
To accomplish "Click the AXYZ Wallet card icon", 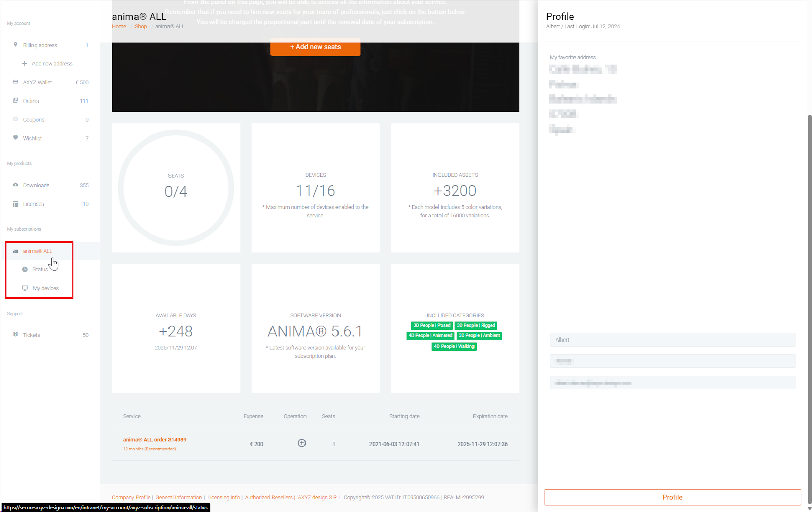I will tap(15, 82).
